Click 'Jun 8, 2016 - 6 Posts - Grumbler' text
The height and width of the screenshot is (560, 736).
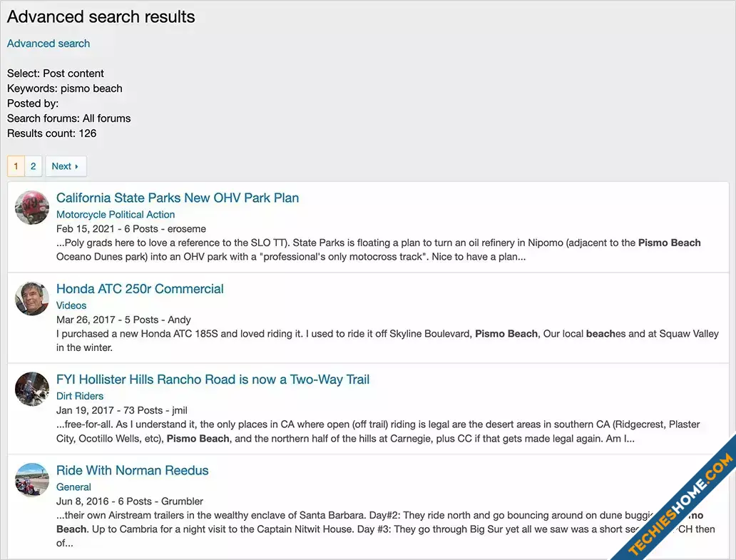(130, 502)
